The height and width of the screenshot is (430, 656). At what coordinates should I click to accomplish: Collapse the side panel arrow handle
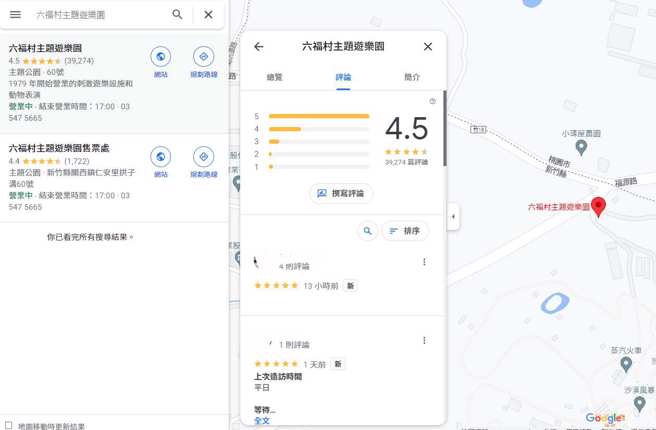click(454, 217)
